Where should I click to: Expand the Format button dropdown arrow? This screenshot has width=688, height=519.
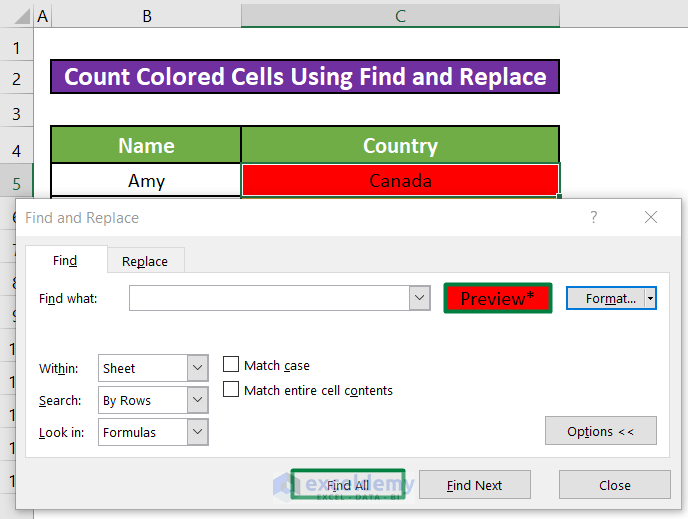tap(650, 298)
